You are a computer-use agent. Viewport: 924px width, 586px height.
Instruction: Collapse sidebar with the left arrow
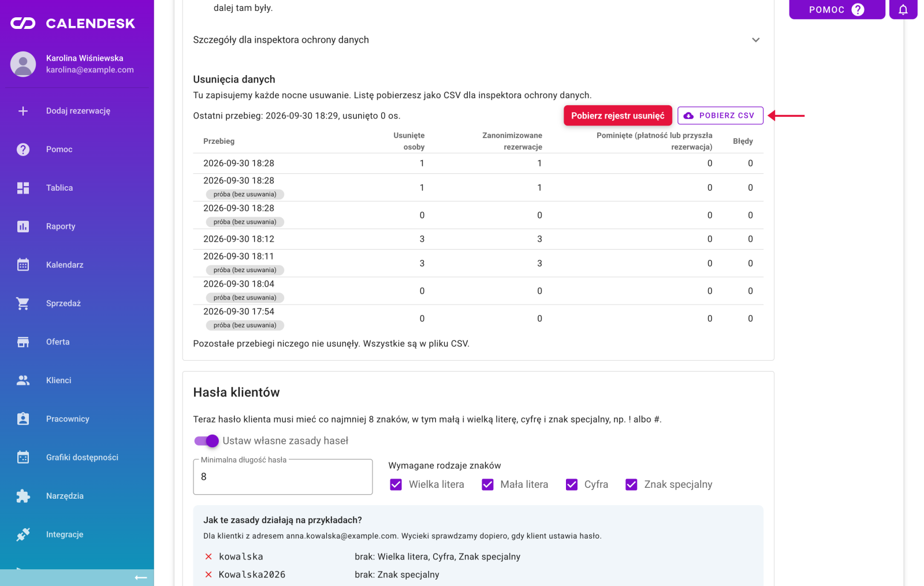(x=140, y=577)
